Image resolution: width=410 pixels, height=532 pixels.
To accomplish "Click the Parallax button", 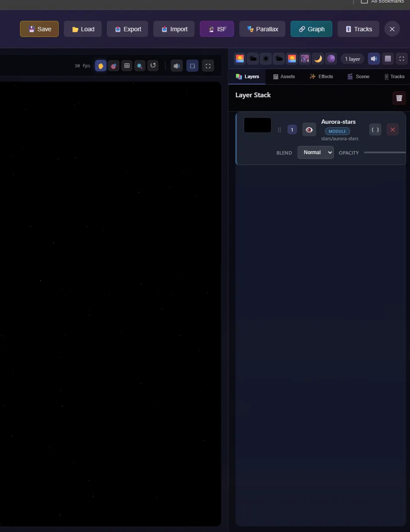I will pyautogui.click(x=262, y=29).
